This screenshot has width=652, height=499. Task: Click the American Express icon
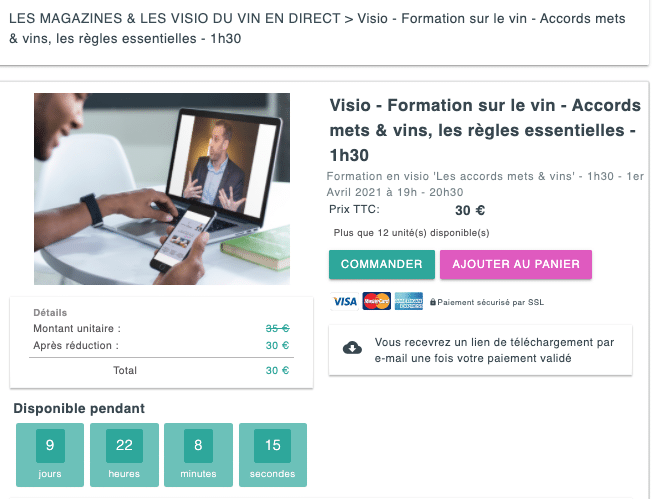(409, 301)
